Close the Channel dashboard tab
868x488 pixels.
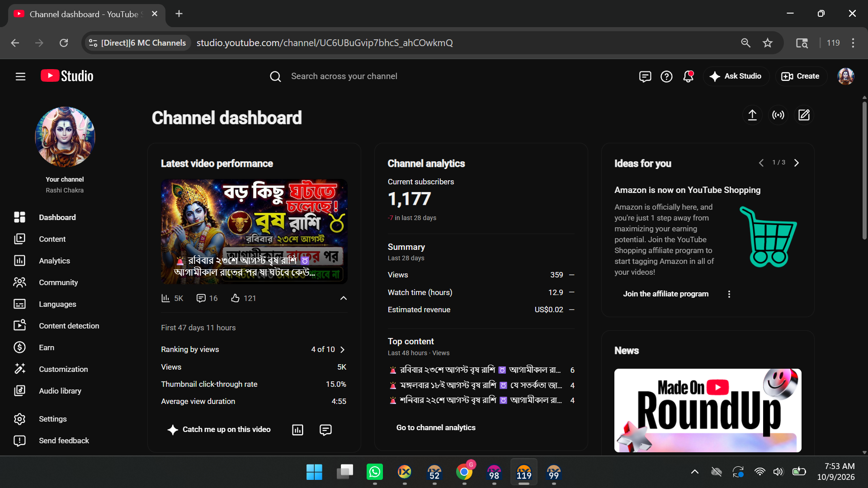155,14
